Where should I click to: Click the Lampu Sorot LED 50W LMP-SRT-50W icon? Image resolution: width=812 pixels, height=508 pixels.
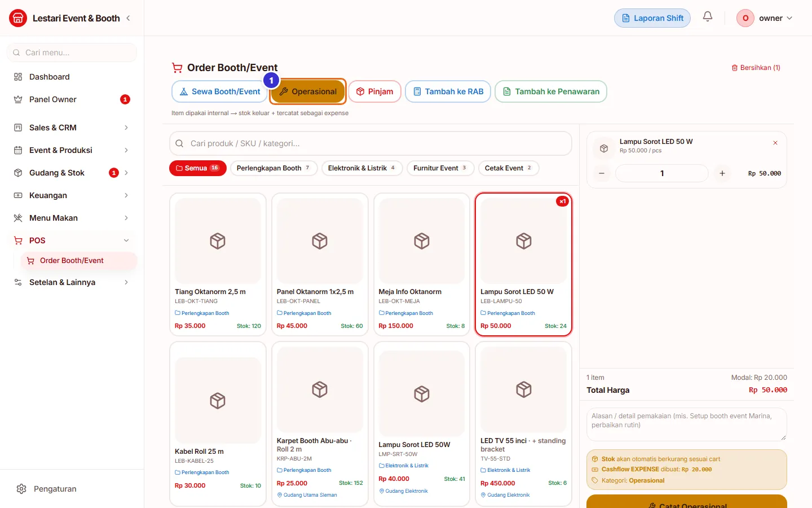tap(422, 393)
